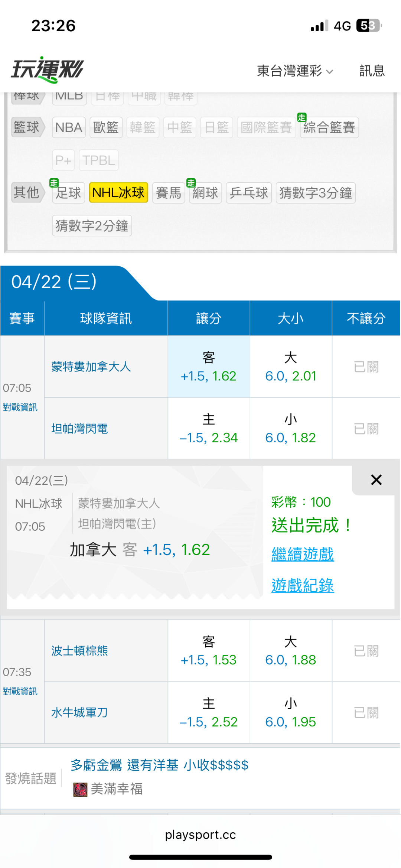
Task: Pick 主 −1.5, 2.34 for 坦帕灣閃電
Action: pyautogui.click(x=209, y=428)
